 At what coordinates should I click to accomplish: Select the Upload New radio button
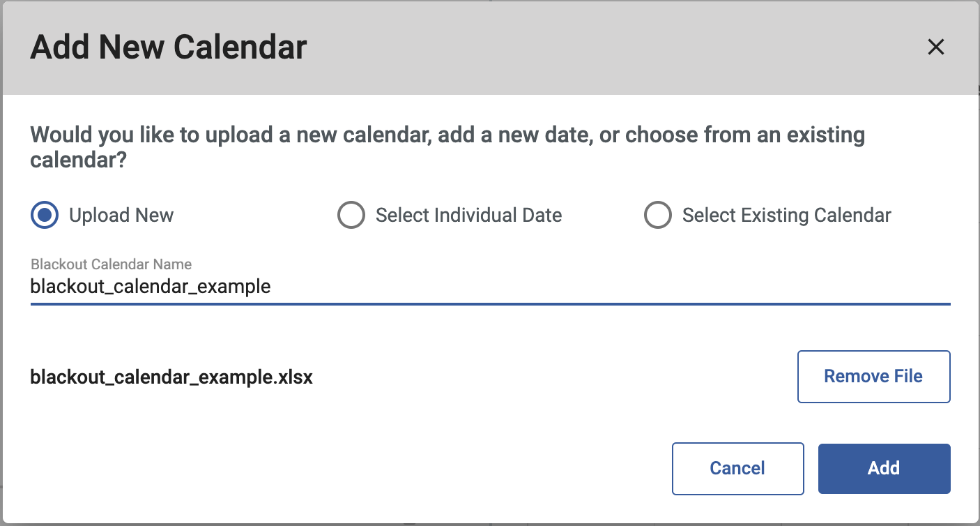(x=45, y=216)
